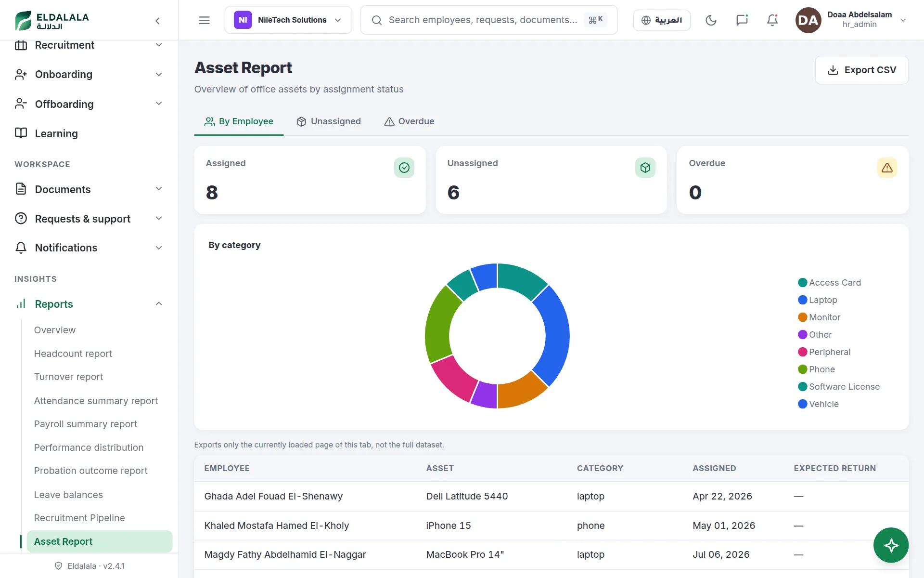This screenshot has height=578, width=924.
Task: Select the By Employee tab
Action: coord(239,121)
